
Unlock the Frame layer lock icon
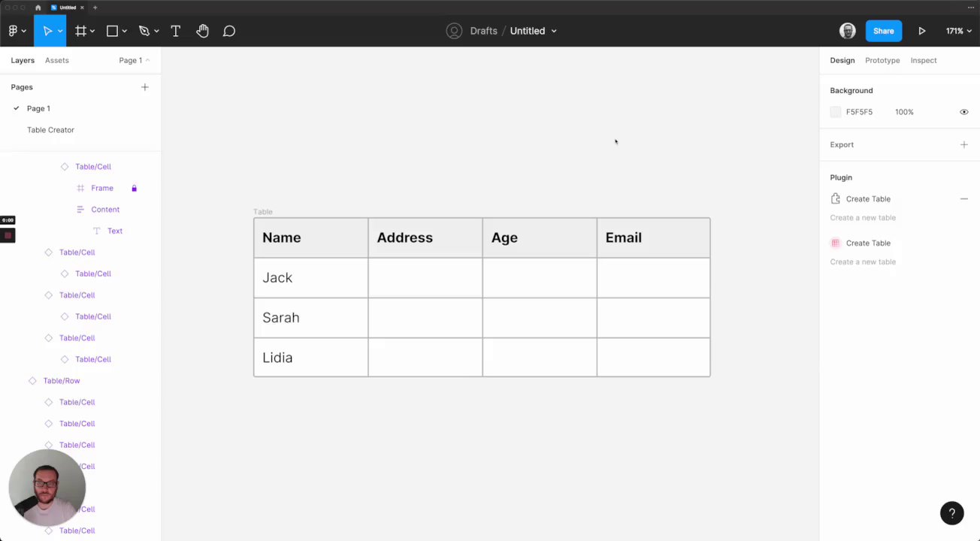(x=134, y=188)
